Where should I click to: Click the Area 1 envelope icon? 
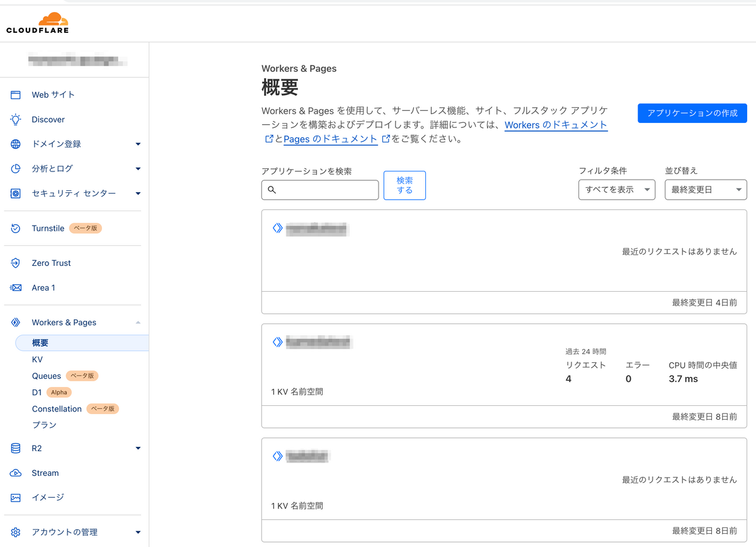16,287
